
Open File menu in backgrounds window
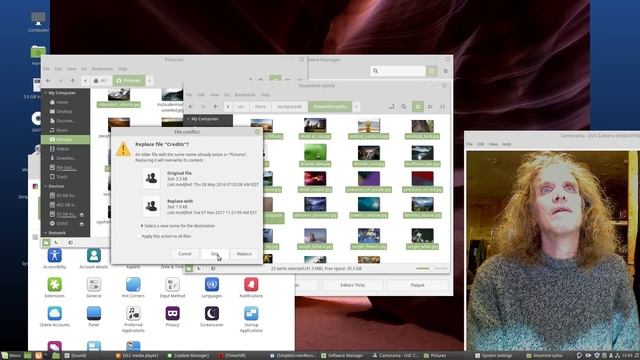(x=189, y=95)
